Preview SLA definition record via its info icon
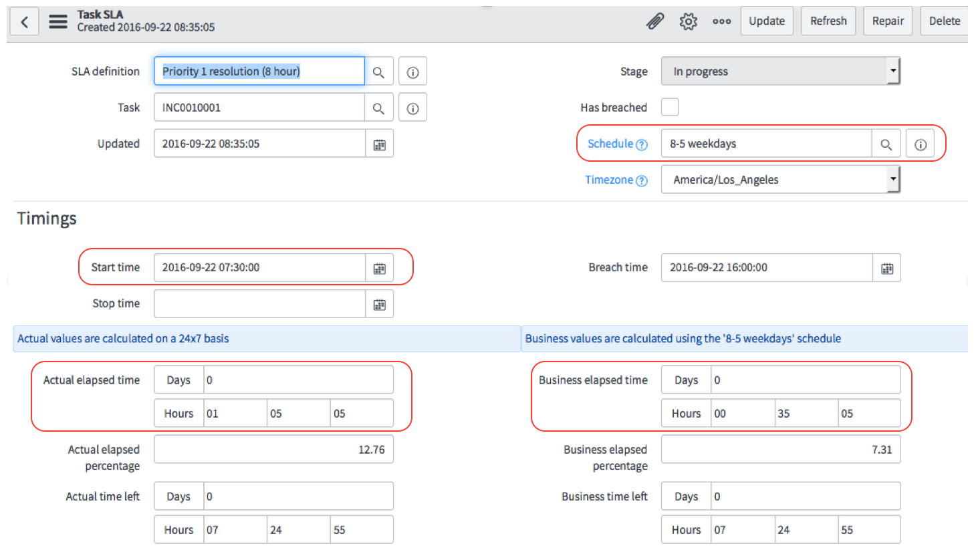Image resolution: width=976 pixels, height=560 pixels. (x=412, y=71)
